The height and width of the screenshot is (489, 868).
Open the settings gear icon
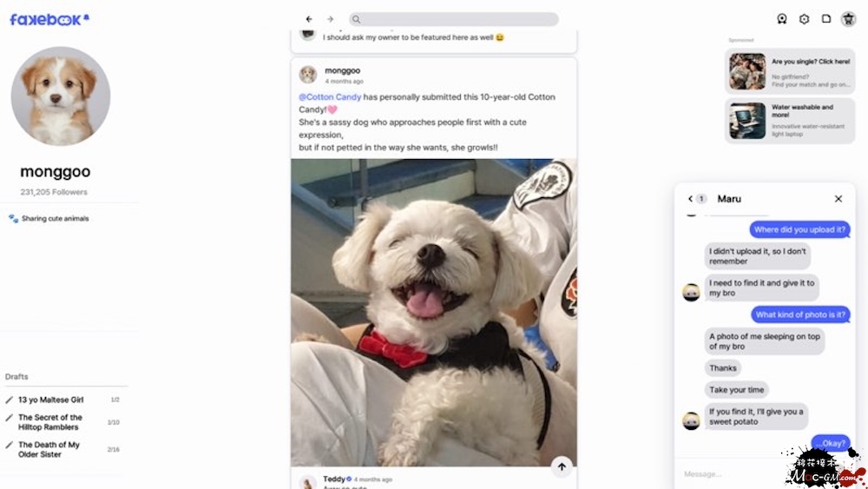(804, 19)
